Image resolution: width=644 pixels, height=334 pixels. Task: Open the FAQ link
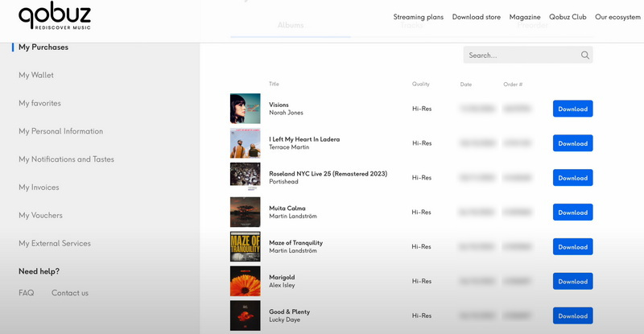27,293
